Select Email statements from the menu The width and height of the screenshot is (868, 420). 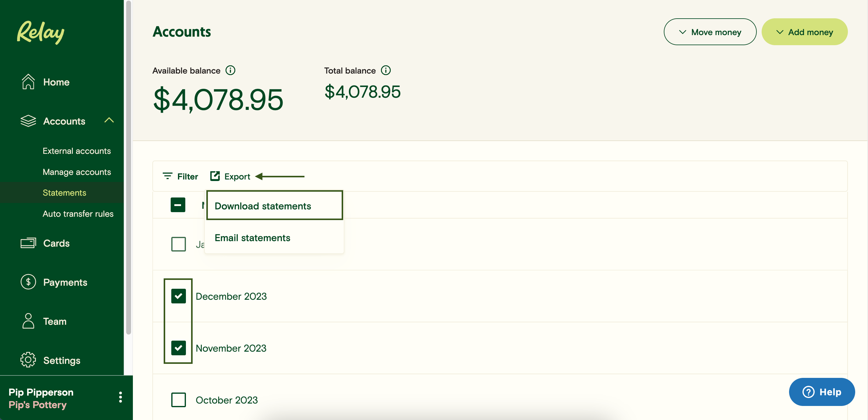coord(252,237)
